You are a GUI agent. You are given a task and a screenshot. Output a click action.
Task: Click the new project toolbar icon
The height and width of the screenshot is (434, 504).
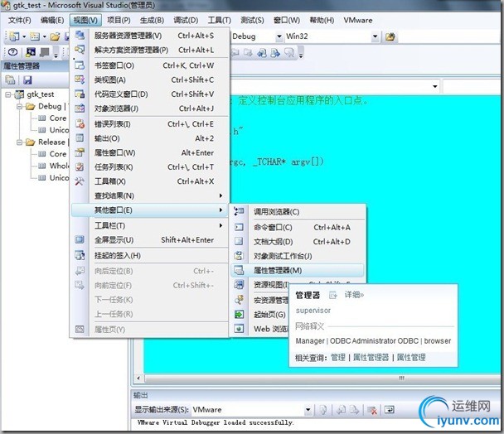point(14,36)
